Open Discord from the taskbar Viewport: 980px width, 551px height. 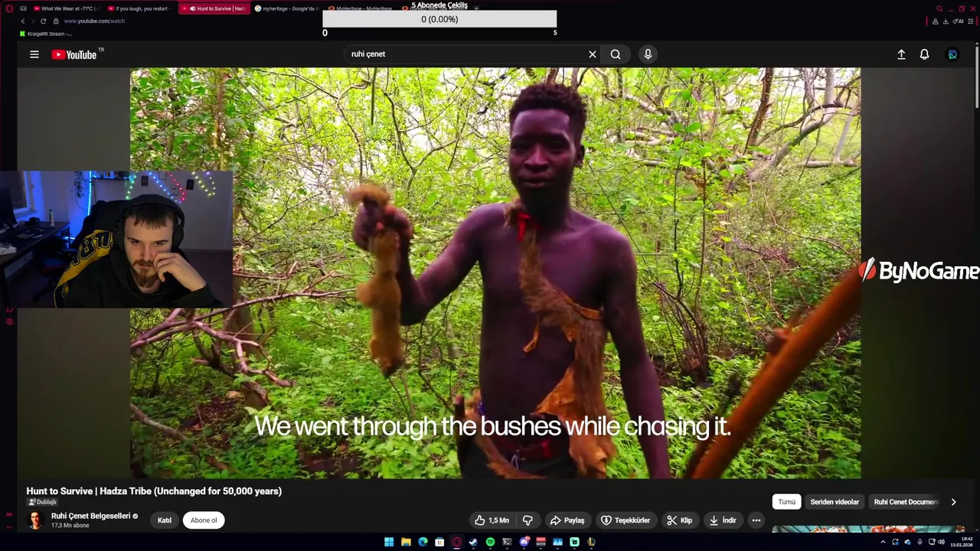tap(524, 542)
